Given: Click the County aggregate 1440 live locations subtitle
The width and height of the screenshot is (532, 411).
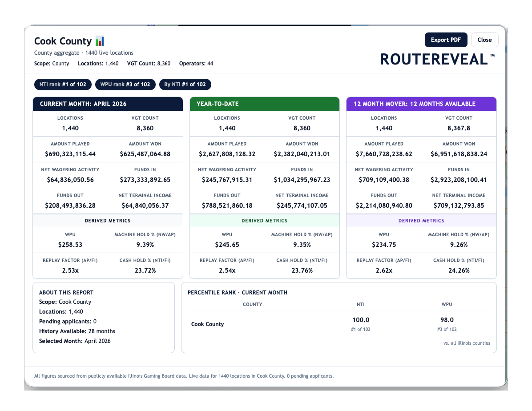Looking at the screenshot, I should click(84, 52).
